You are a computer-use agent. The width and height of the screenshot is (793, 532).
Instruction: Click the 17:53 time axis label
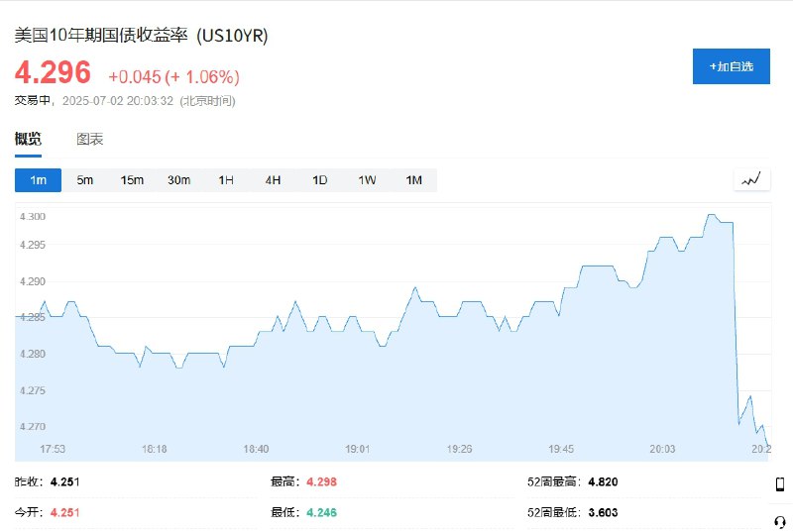click(x=53, y=449)
